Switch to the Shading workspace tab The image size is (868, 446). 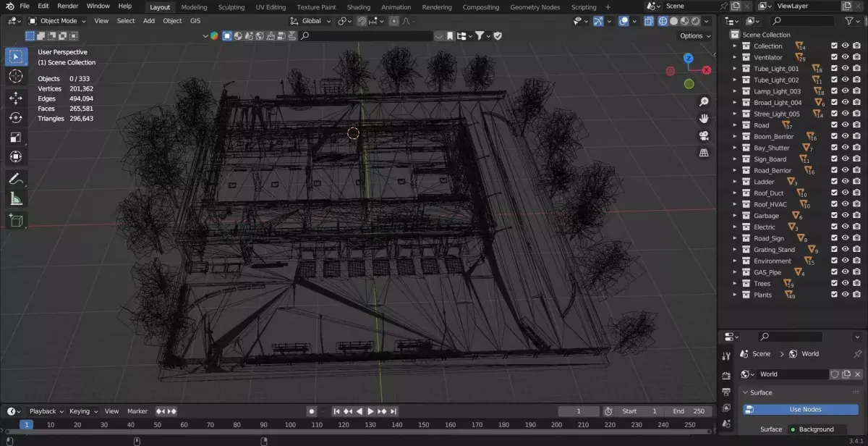click(x=358, y=7)
